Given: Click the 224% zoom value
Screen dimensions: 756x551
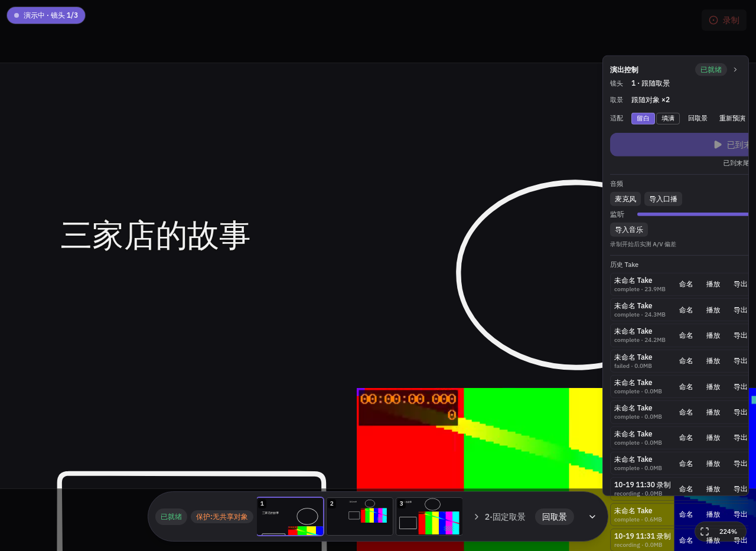Looking at the screenshot, I should pyautogui.click(x=728, y=532).
